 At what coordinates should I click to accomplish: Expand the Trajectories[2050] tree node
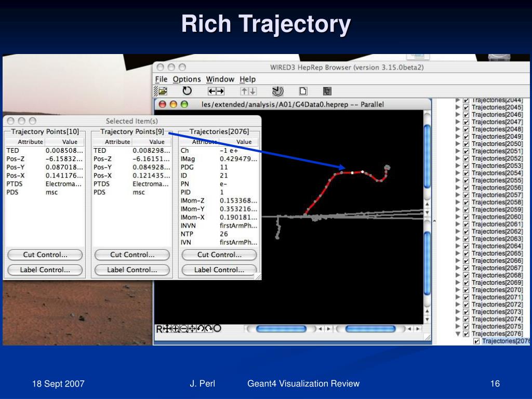[458, 144]
